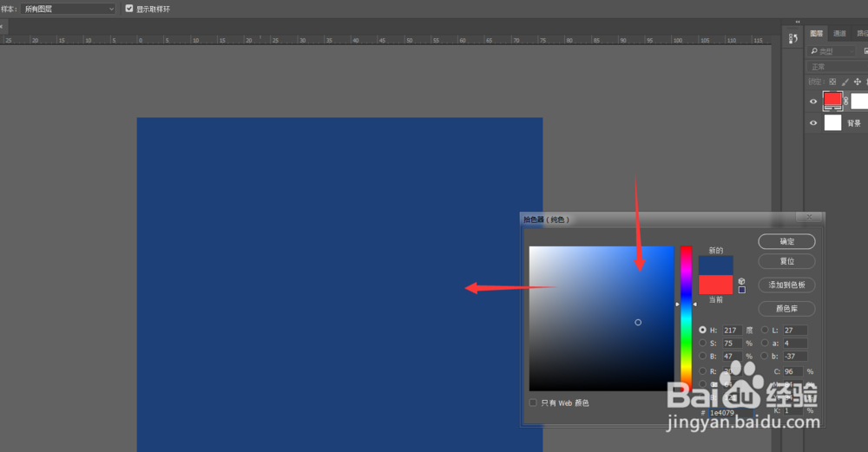Viewport: 868px width, 452px height.
Task: Click the rainbow hue slider bar
Action: pyautogui.click(x=686, y=318)
